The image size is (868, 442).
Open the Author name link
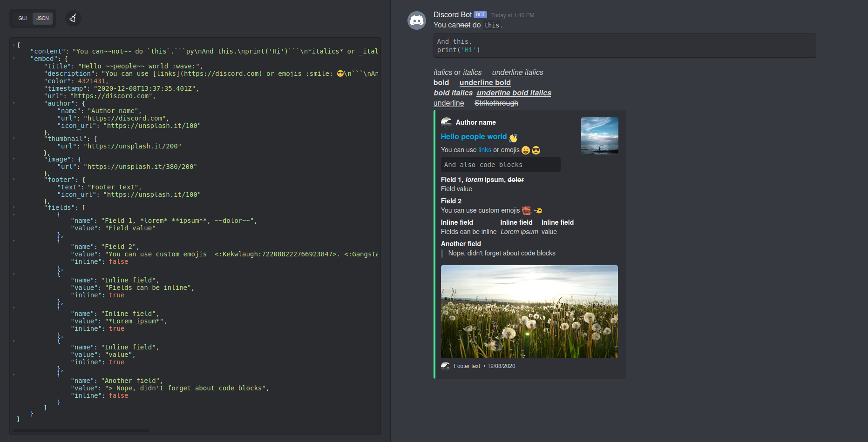pos(475,122)
